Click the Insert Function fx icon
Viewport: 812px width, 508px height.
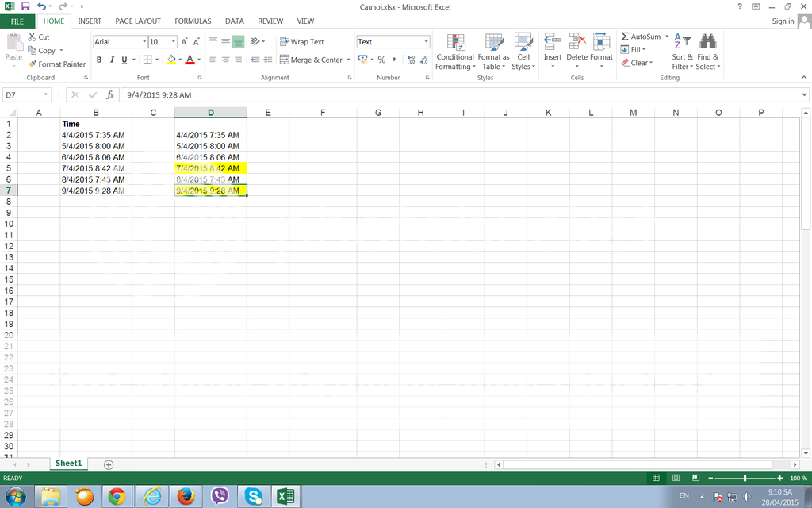109,95
